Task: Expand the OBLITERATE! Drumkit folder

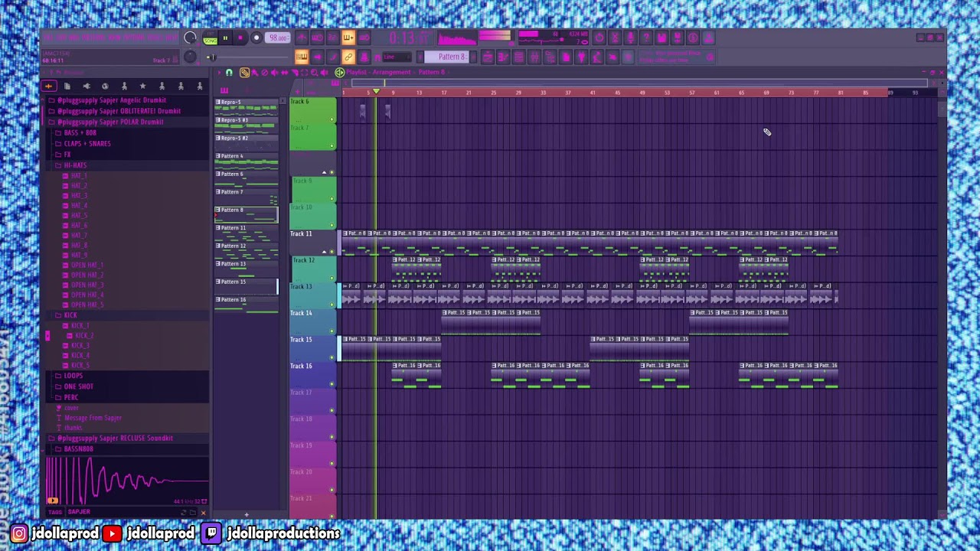Action: click(x=119, y=111)
